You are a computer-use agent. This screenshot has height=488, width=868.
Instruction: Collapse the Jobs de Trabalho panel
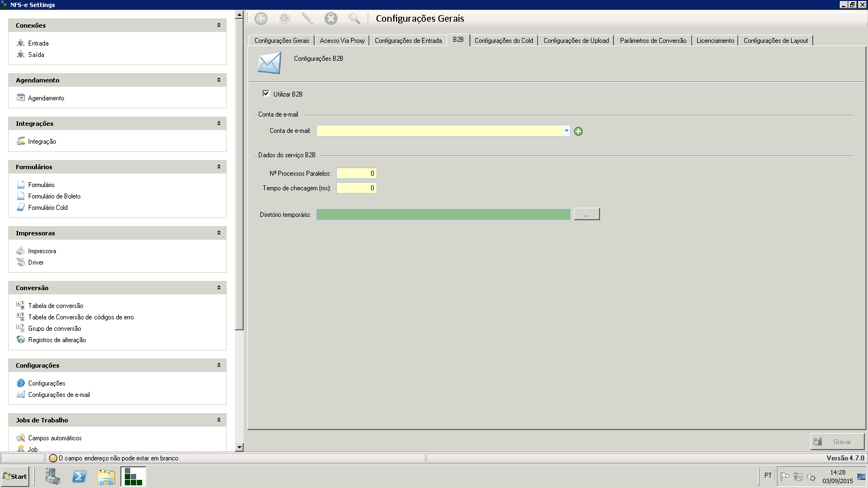coord(219,420)
